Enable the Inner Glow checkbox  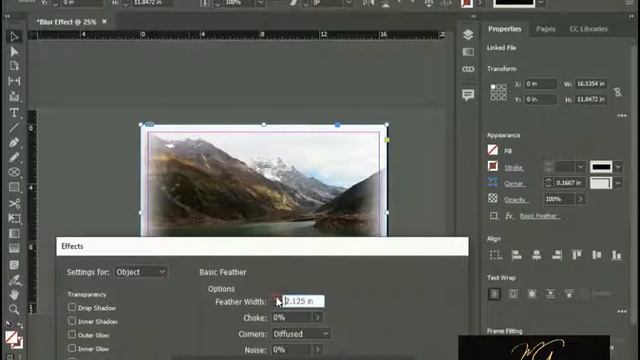(72, 348)
